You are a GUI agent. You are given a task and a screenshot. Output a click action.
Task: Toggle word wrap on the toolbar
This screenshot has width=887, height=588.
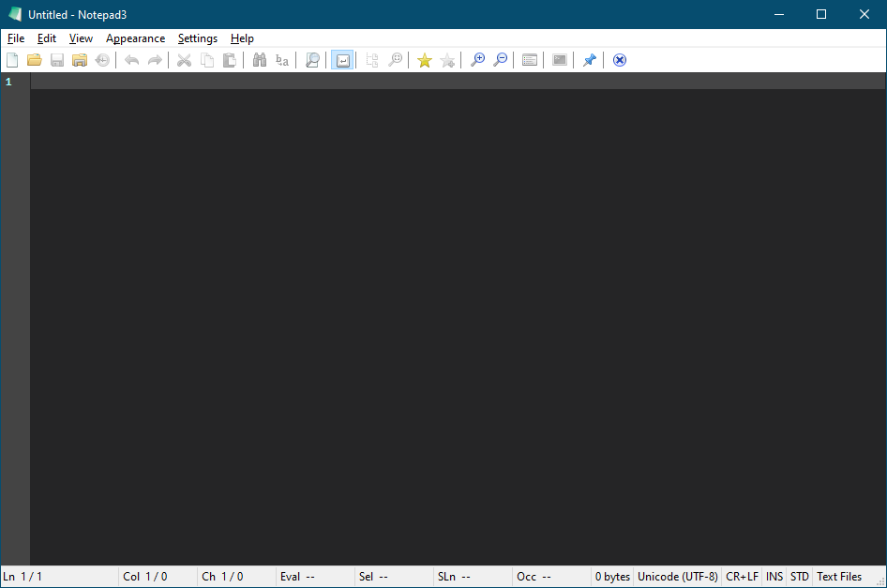342,59
